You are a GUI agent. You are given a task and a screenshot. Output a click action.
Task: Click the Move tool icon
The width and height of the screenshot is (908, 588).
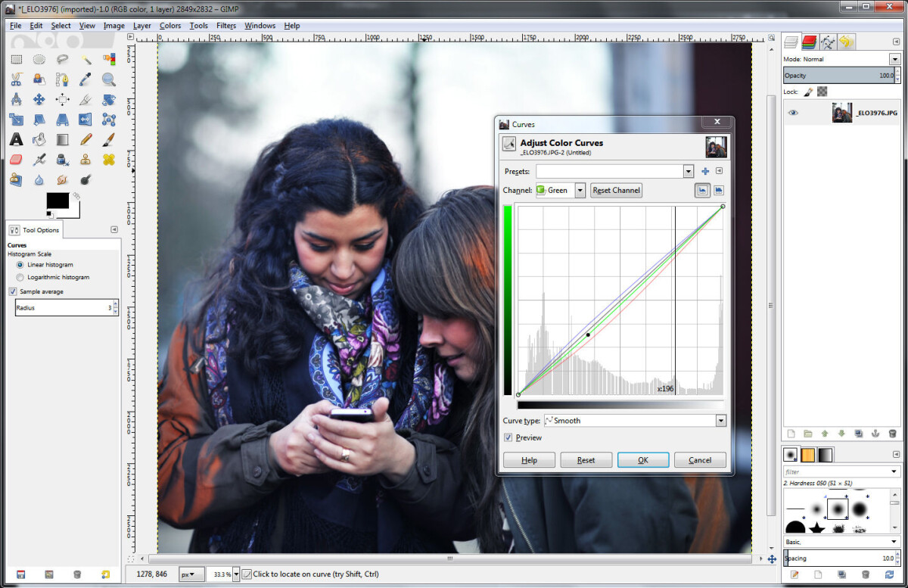tap(39, 99)
